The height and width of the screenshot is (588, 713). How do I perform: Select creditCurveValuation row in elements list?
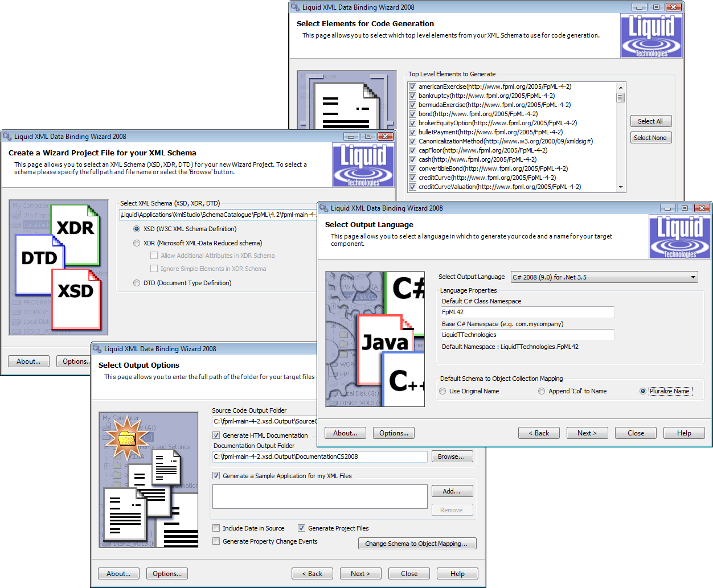pos(499,187)
